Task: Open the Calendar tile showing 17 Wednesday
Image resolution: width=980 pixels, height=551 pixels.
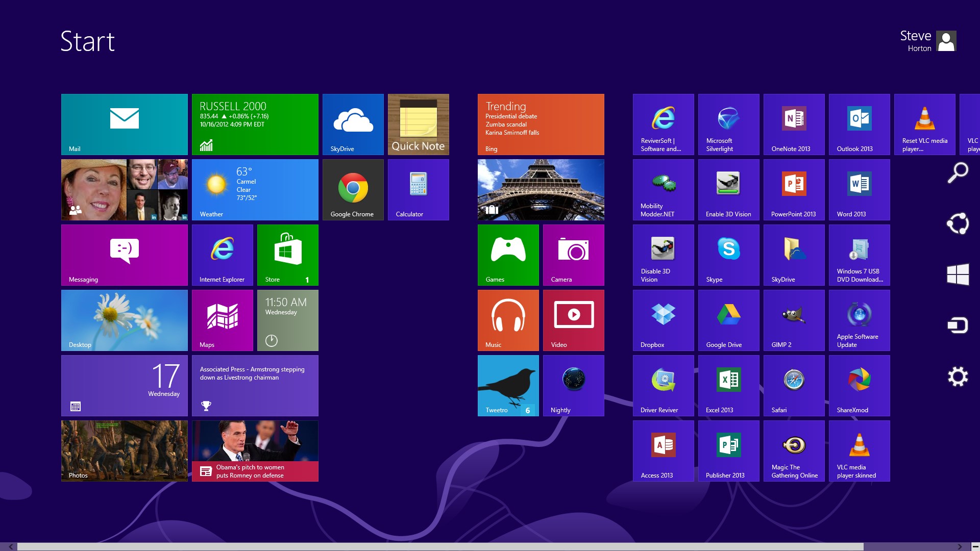Action: point(125,386)
